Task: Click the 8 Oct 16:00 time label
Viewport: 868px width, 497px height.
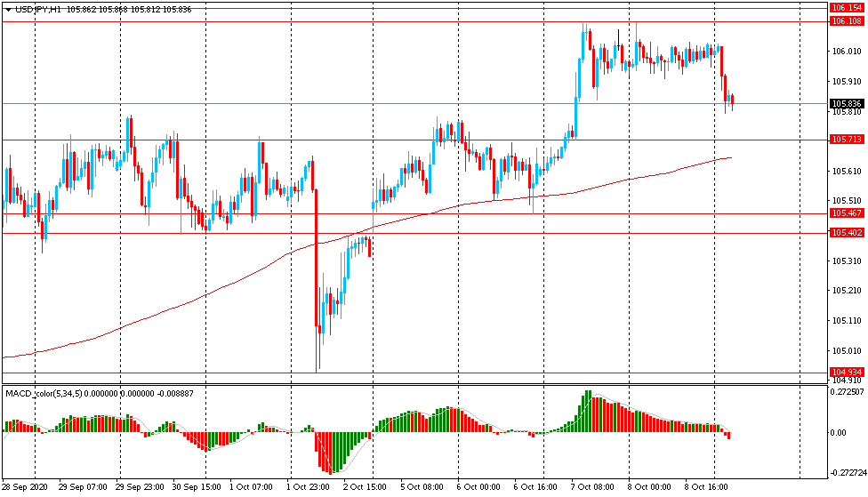Action: tap(706, 487)
